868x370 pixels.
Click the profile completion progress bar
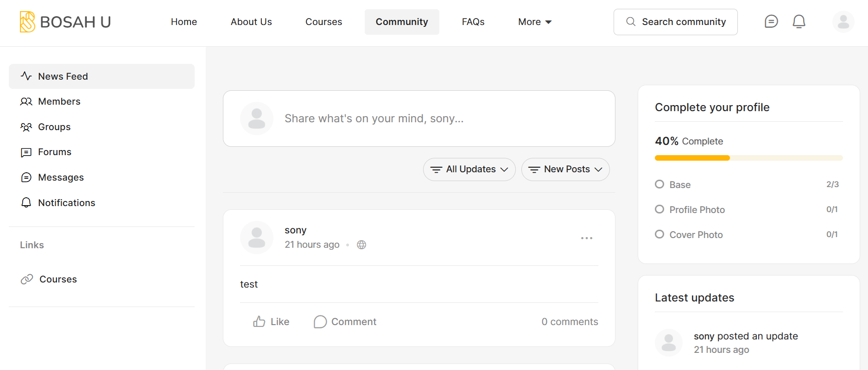coord(748,158)
